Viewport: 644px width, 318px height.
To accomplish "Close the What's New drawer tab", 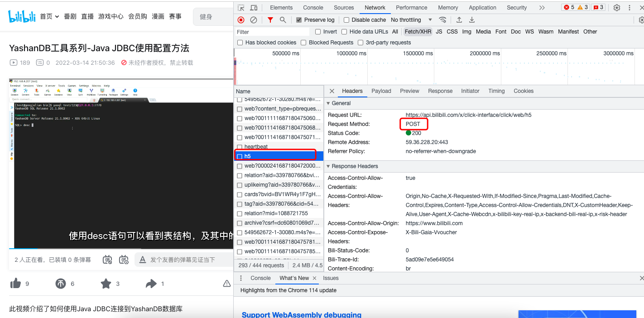I will [x=315, y=278].
